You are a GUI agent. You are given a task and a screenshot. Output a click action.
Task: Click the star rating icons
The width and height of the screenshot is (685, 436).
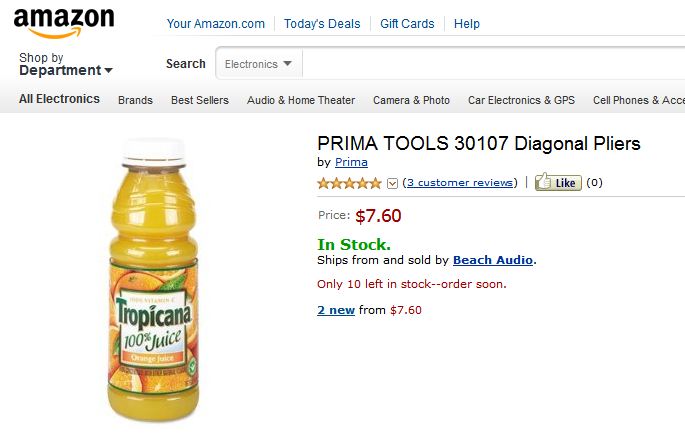click(x=349, y=183)
